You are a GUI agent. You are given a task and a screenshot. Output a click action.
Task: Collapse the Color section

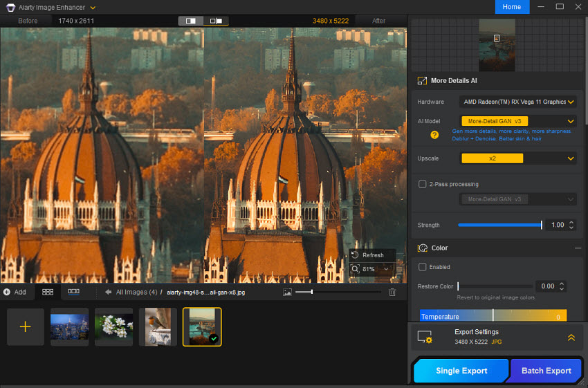pyautogui.click(x=578, y=248)
